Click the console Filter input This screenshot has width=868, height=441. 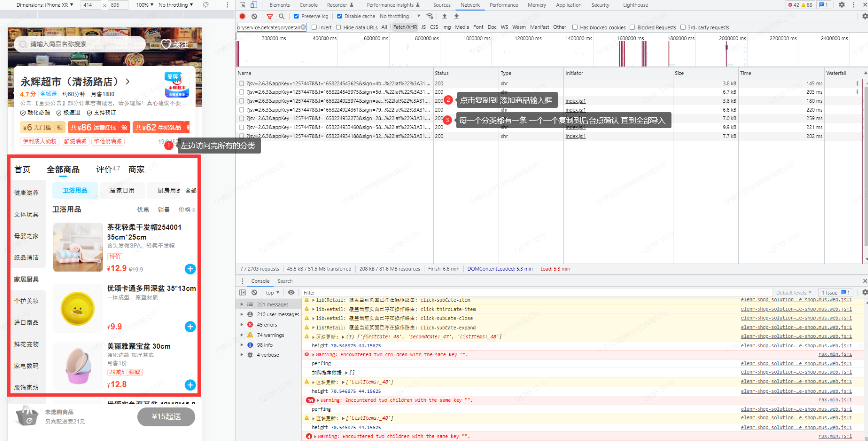pyautogui.click(x=537, y=293)
